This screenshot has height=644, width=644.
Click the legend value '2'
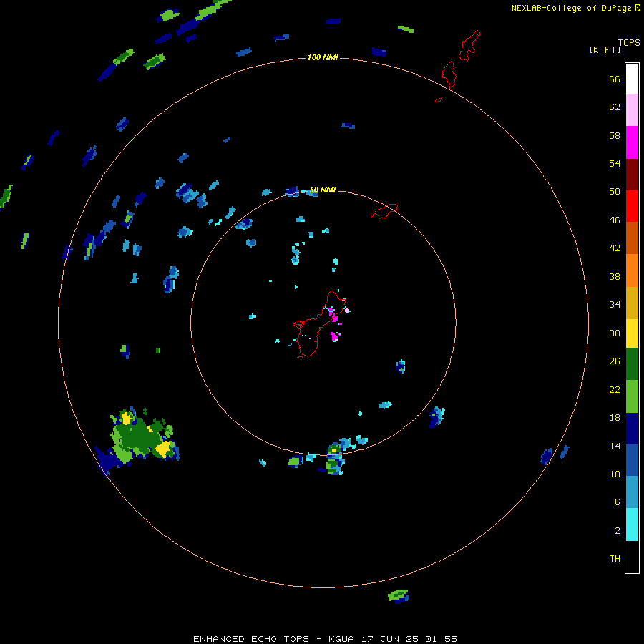tap(618, 530)
